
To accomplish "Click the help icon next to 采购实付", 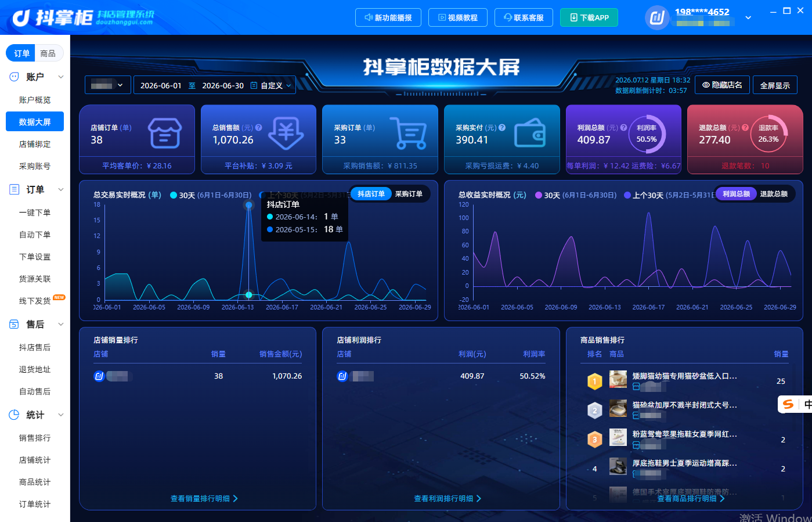I will click(502, 128).
